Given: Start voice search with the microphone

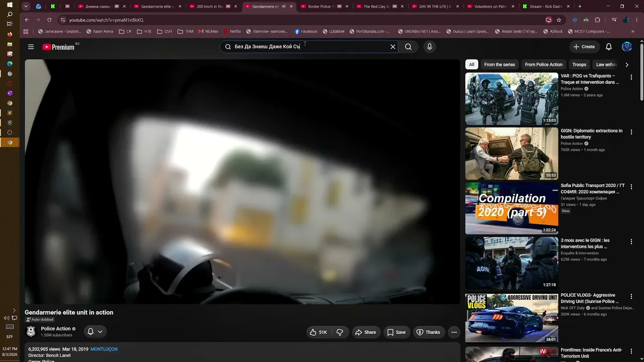Looking at the screenshot, I should pyautogui.click(x=429, y=47).
